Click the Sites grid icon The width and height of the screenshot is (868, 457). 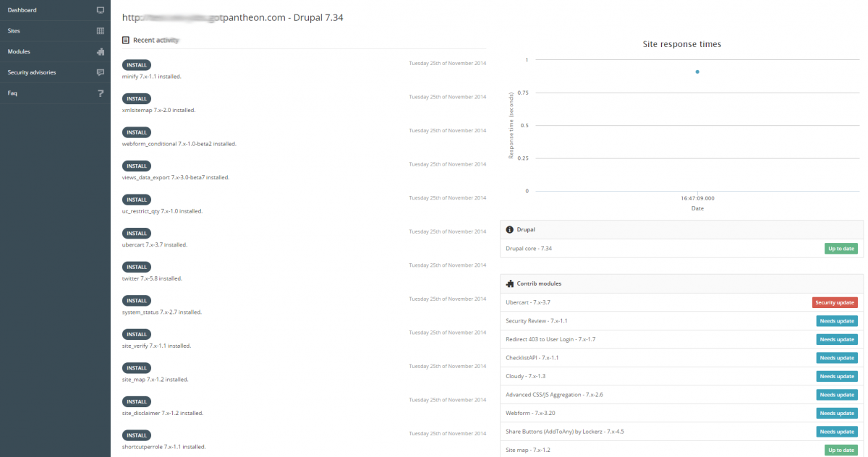pos(101,31)
